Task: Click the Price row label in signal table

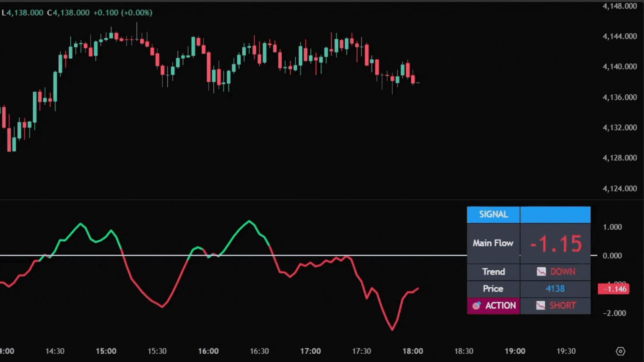Action: 493,288
